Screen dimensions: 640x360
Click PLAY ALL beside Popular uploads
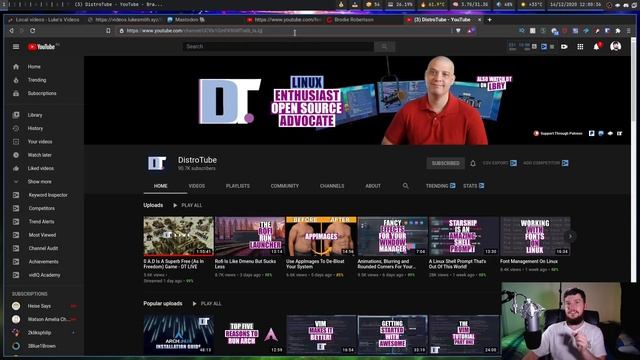tap(207, 304)
